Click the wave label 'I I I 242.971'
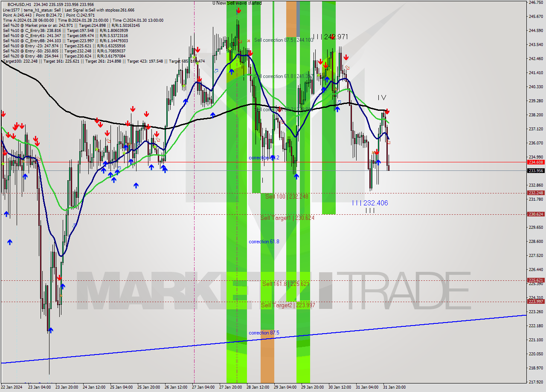This screenshot has width=546, height=392. tap(330, 37)
